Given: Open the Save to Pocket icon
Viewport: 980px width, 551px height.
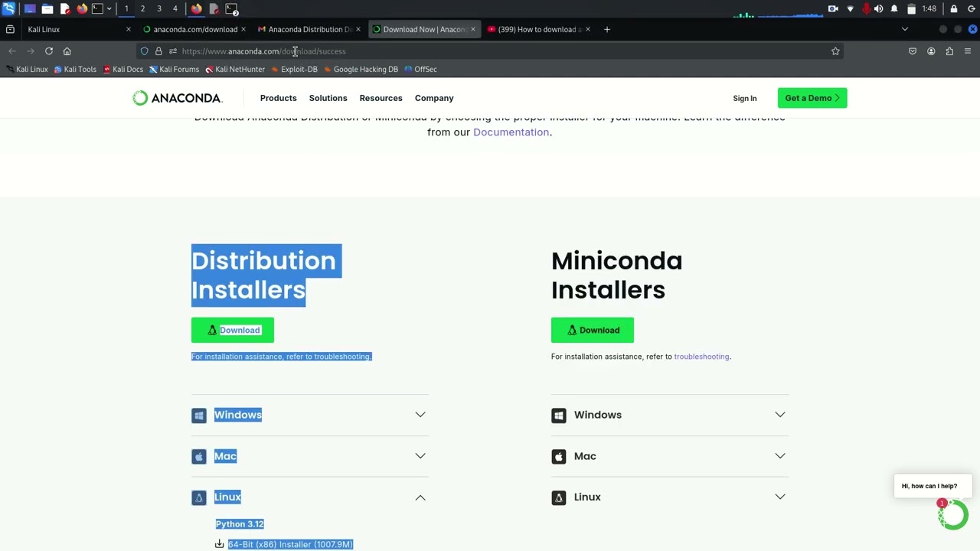Looking at the screenshot, I should (913, 51).
